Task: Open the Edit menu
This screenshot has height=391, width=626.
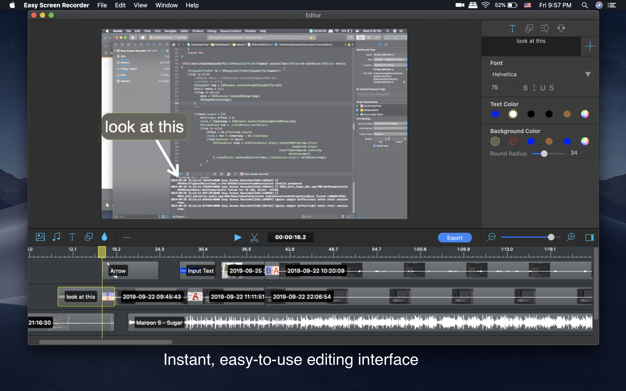Action: coord(120,5)
